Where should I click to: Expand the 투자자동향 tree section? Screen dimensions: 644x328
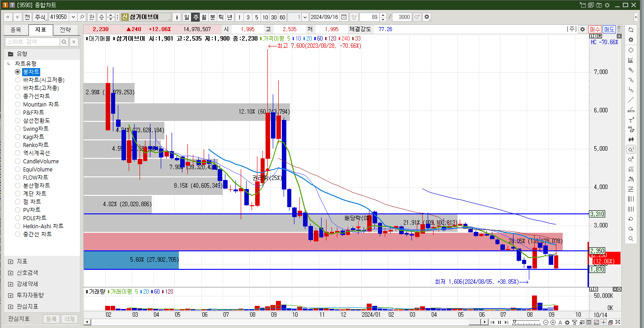click(10, 295)
